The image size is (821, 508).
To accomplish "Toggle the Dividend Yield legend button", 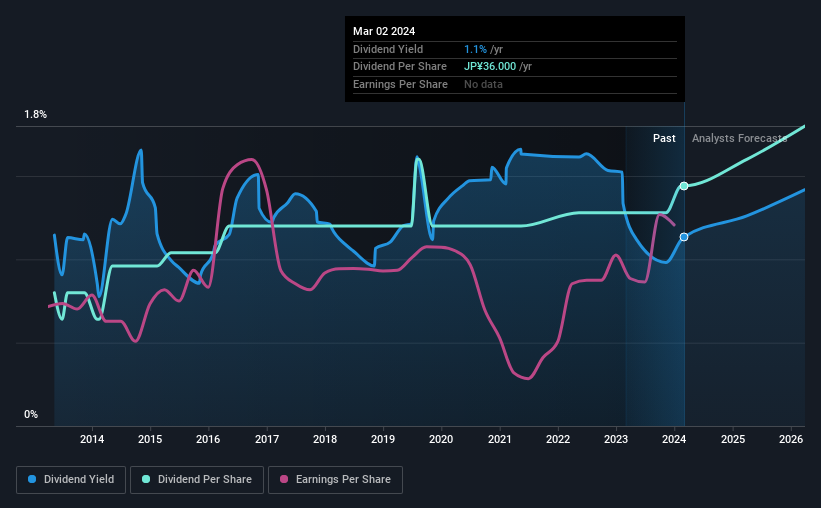I will 71,480.
